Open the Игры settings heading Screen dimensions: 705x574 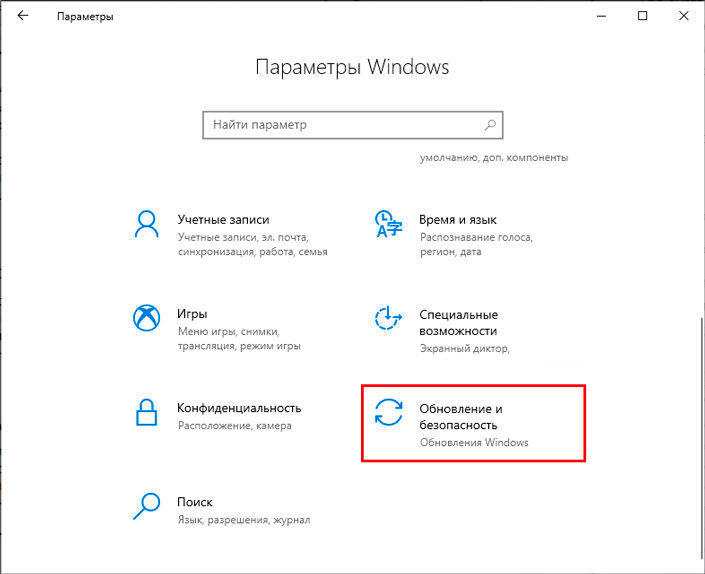192,314
